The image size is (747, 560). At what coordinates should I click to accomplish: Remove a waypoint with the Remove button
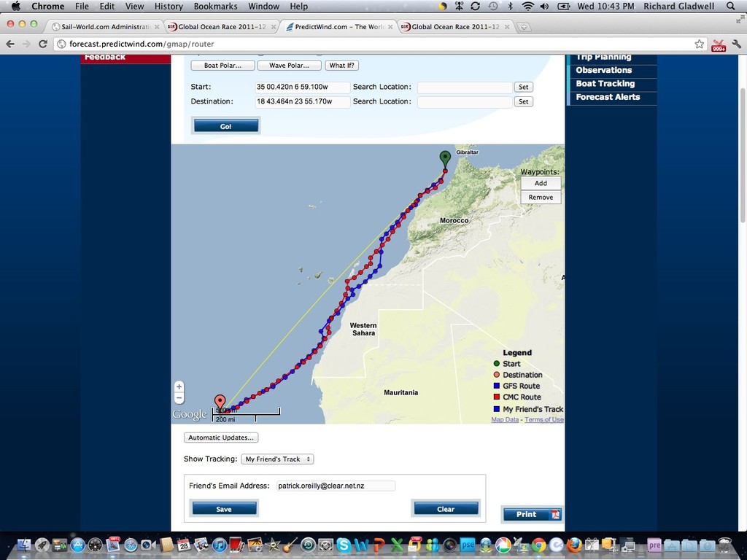pos(541,197)
